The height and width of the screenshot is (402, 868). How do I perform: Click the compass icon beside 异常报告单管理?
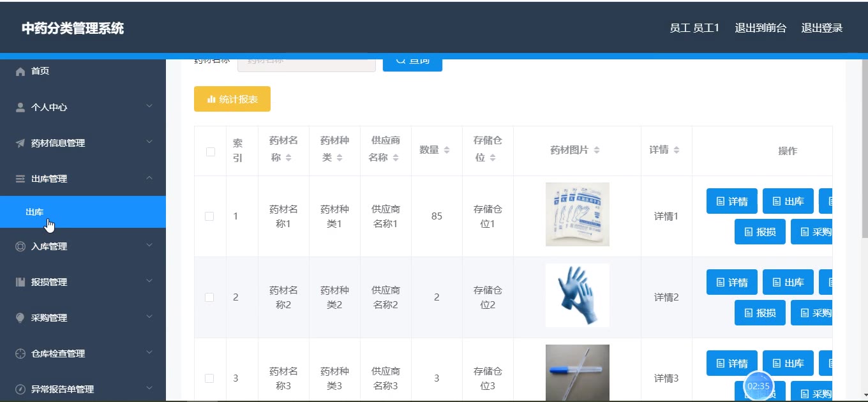(x=20, y=389)
